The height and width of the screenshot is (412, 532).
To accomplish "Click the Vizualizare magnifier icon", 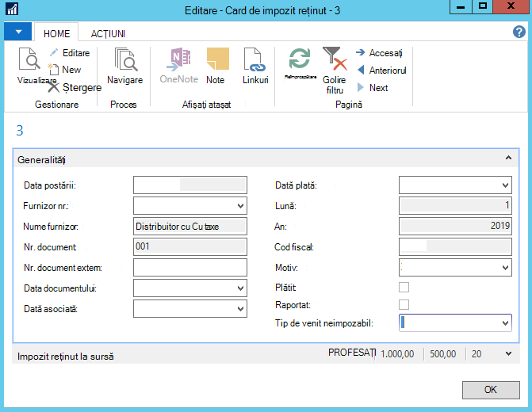I will 29,59.
